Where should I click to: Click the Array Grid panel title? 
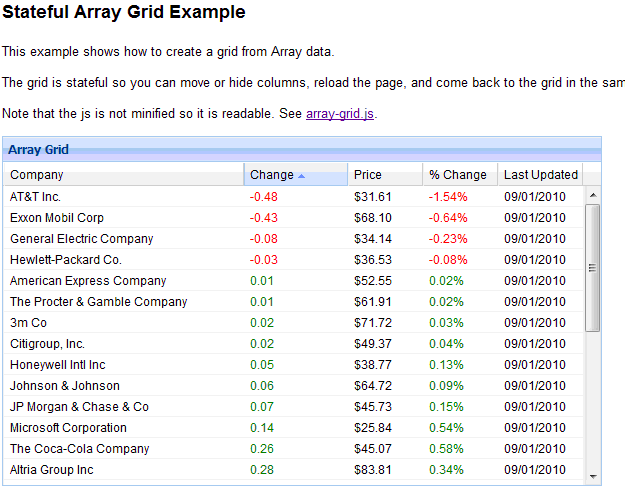pyautogui.click(x=38, y=149)
